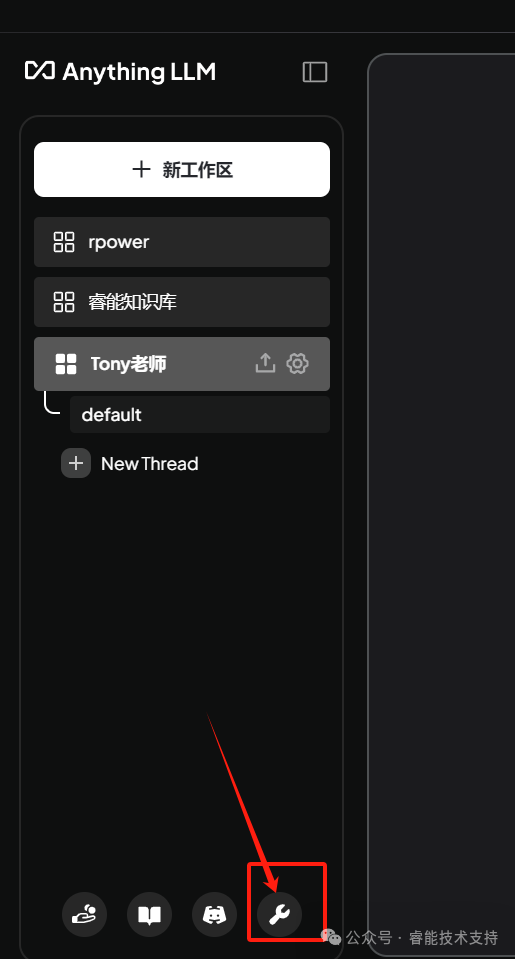The image size is (515, 959).
Task: Open settings with the wrench icon
Action: [280, 915]
